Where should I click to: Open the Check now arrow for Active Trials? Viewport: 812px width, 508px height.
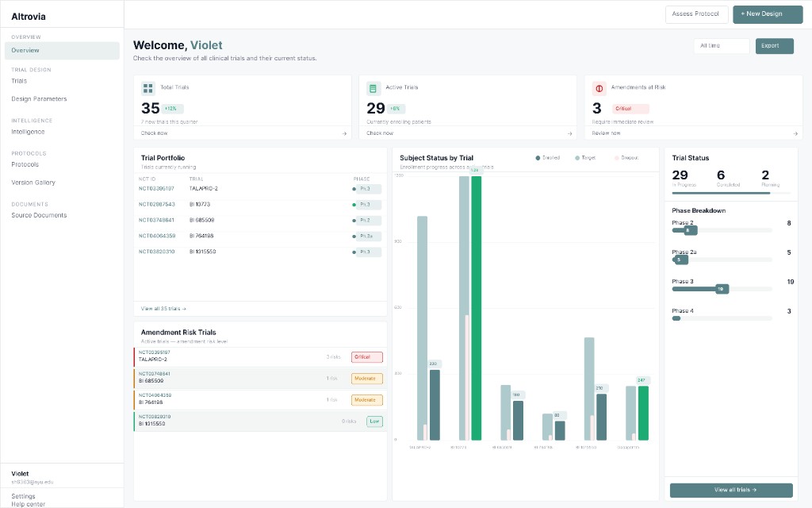(571, 134)
